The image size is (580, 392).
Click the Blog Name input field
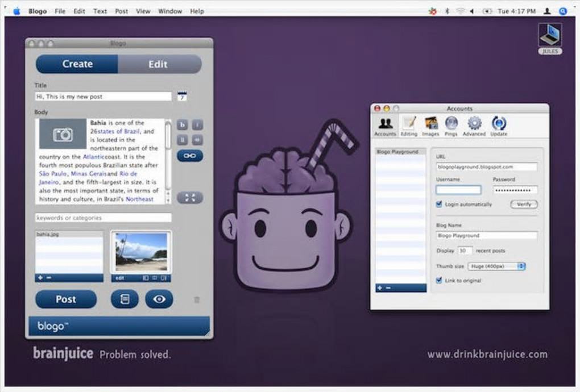point(486,235)
